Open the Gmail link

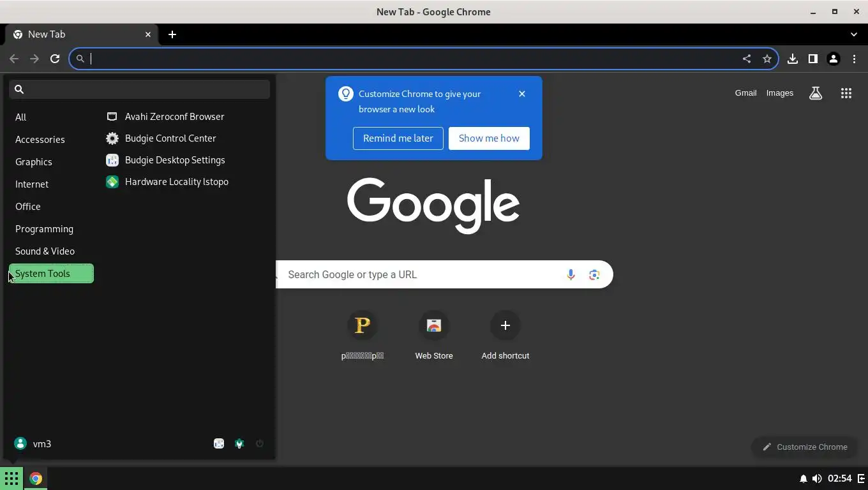[745, 93]
